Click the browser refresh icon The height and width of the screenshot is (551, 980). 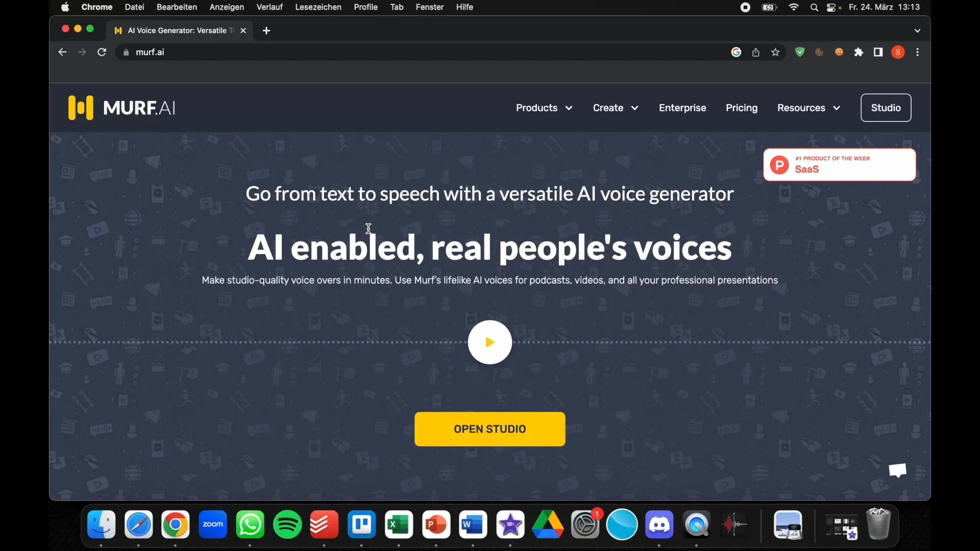(102, 52)
